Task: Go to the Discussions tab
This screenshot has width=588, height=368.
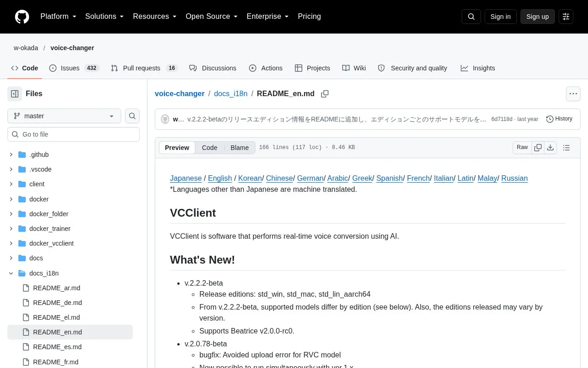Action: (x=213, y=68)
